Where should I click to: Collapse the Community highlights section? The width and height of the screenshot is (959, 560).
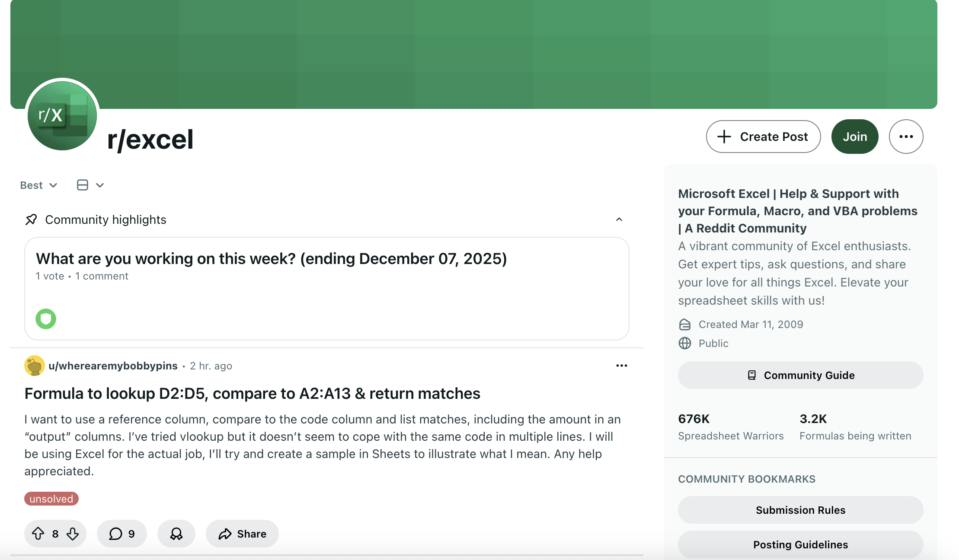[x=619, y=220]
